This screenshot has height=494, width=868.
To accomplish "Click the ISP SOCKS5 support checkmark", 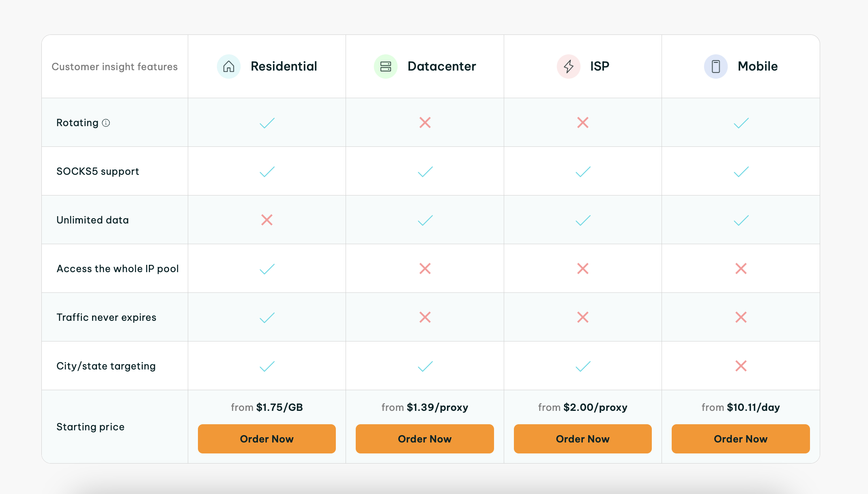I will 583,172.
